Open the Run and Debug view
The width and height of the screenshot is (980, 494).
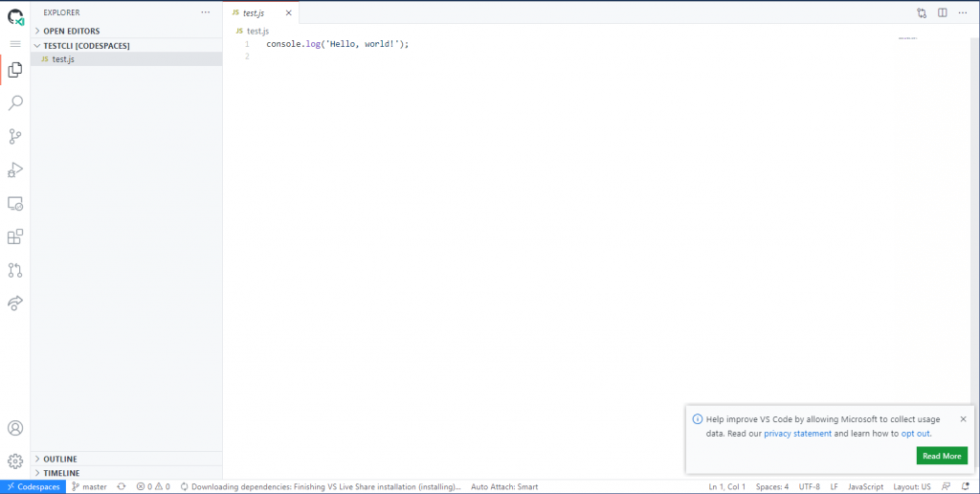(x=15, y=170)
